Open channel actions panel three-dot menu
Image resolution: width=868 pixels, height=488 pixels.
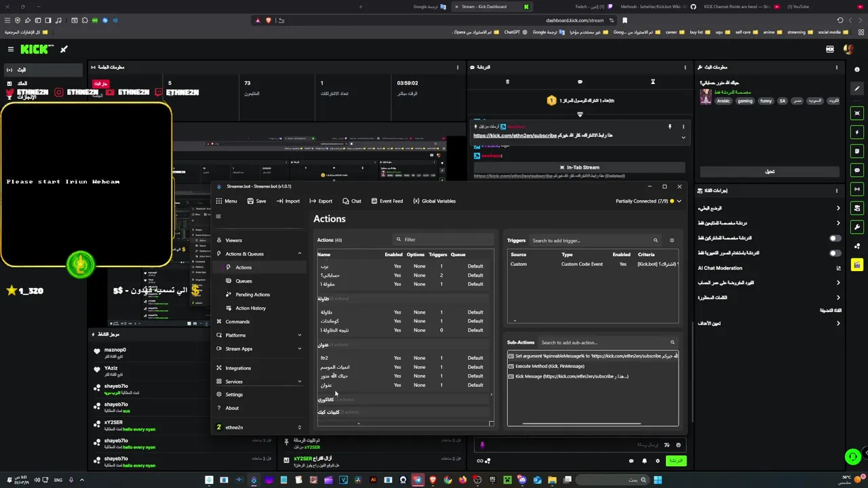pyautogui.click(x=837, y=190)
